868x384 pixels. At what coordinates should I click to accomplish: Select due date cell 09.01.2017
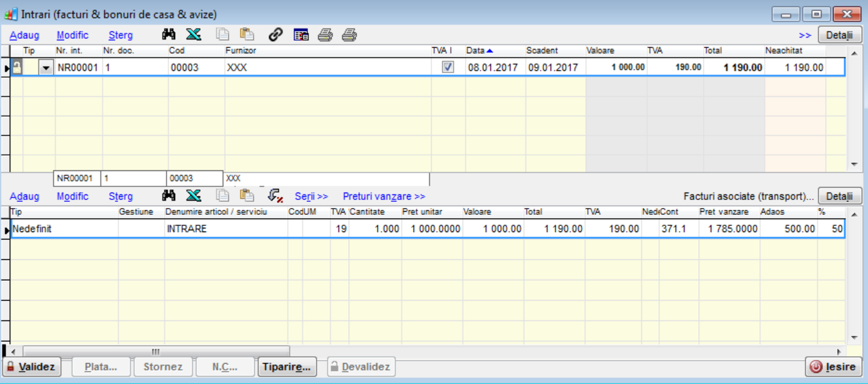pyautogui.click(x=554, y=67)
